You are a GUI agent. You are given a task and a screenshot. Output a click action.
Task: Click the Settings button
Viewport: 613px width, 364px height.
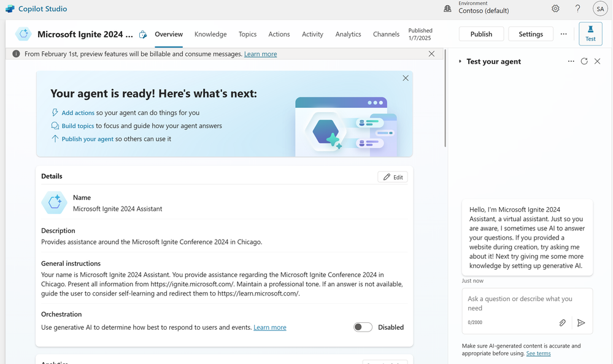[531, 34]
